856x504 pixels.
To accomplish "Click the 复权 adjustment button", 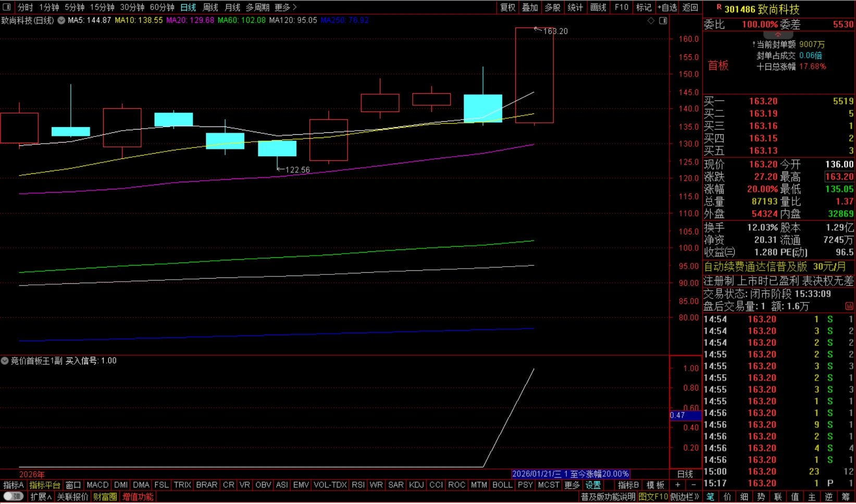I will pyautogui.click(x=507, y=7).
